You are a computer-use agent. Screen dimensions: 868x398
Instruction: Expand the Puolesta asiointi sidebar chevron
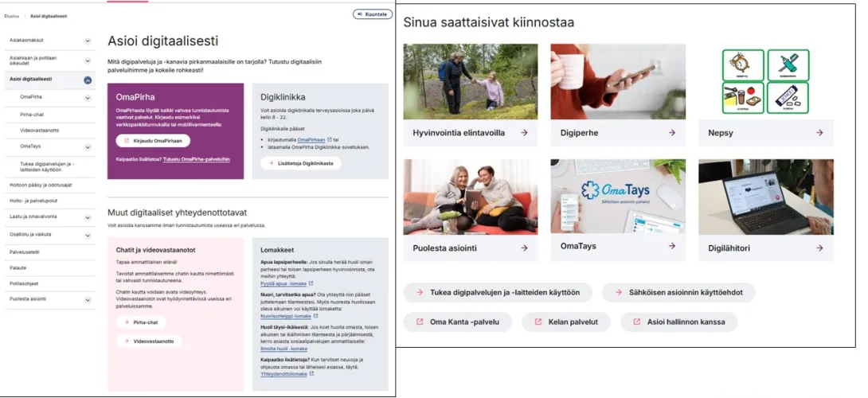click(x=88, y=300)
